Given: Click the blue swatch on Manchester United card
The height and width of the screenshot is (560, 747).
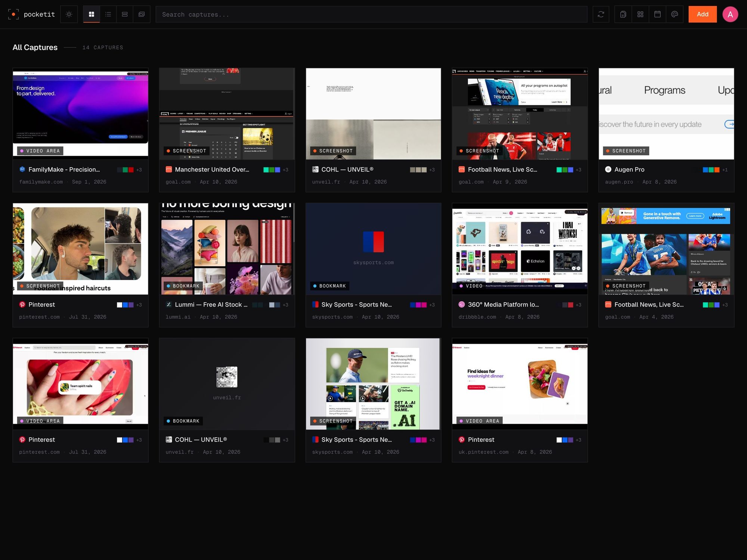Looking at the screenshot, I should click(x=278, y=170).
